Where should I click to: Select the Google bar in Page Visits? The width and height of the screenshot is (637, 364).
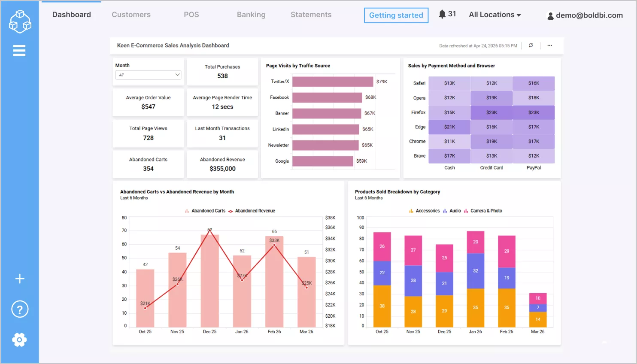coord(323,161)
